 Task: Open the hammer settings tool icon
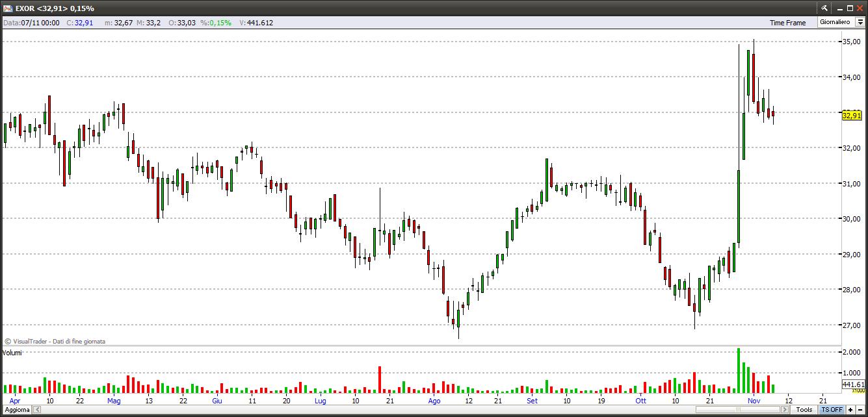click(824, 8)
